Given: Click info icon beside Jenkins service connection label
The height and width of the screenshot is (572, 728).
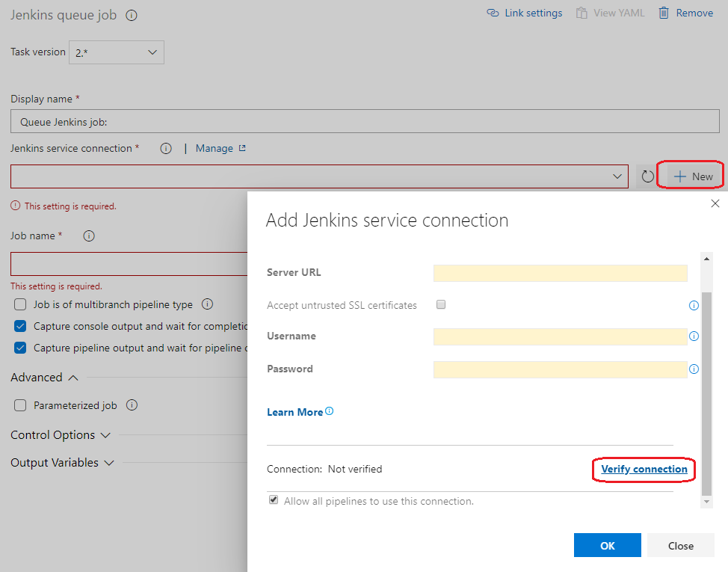Looking at the screenshot, I should pos(166,148).
